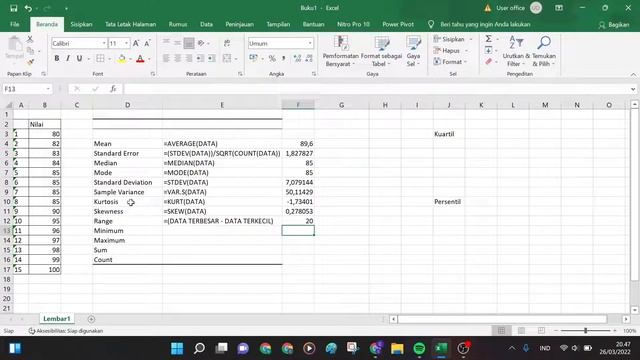Switch to the Sisipkan ribbon tab
Viewport: 640px width, 360px height.
(81, 24)
